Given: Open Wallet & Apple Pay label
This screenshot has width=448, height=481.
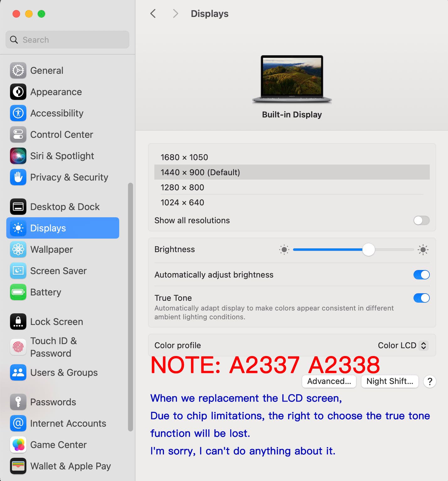Looking at the screenshot, I should pos(71,466).
